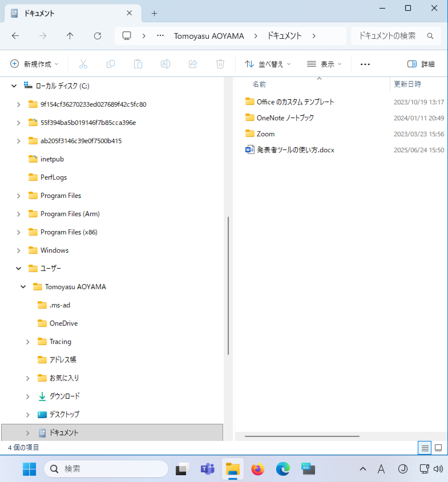Collapse the ユーザー folder in tree
Viewport: 448px width, 482px height.
tap(19, 268)
